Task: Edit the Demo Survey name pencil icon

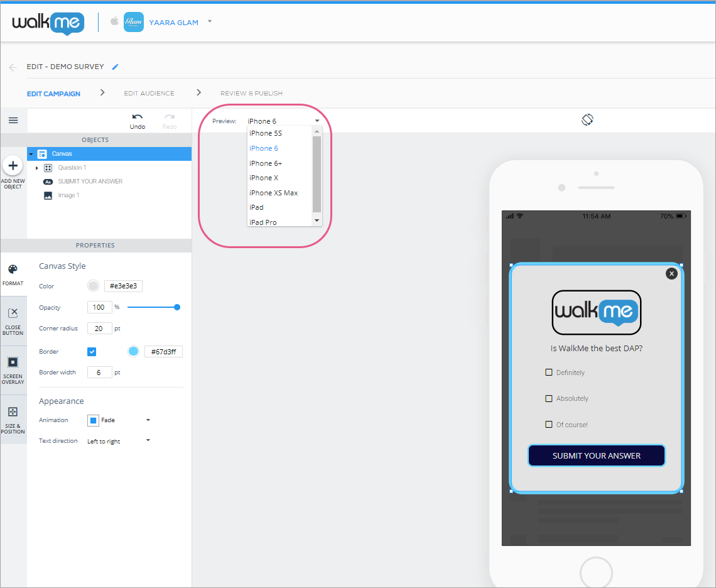Action: 115,67
